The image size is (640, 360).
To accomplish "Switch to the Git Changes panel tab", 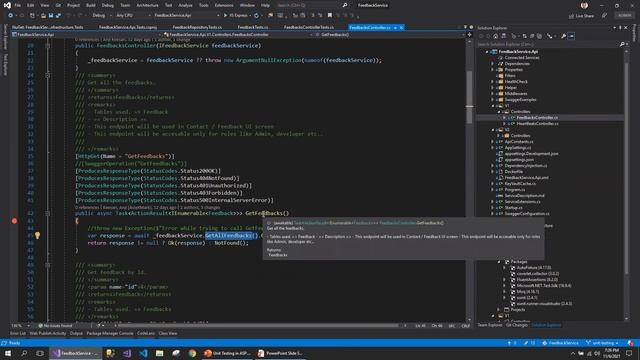I will coord(517,325).
